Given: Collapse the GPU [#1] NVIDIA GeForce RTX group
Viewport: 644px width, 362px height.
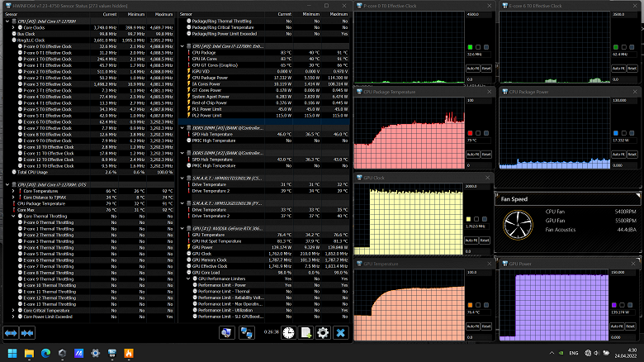Looking at the screenshot, I should pos(182,228).
